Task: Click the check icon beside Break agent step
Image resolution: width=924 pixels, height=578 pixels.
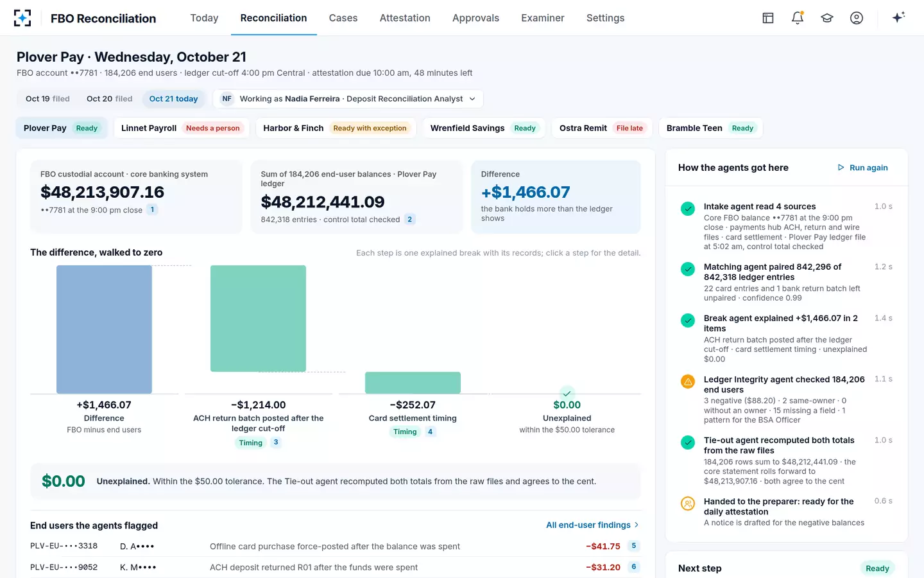Action: pos(688,320)
